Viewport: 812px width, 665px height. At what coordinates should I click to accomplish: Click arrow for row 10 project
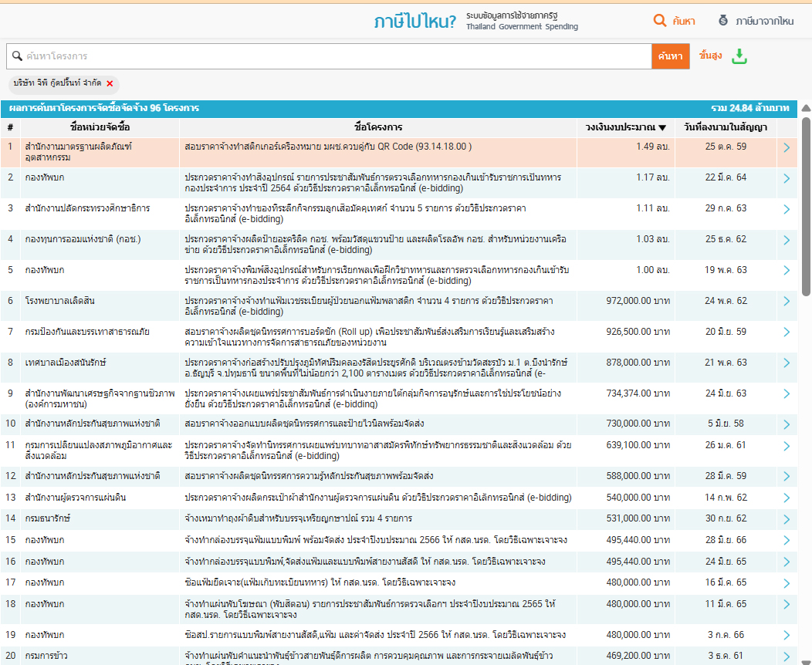(x=787, y=424)
